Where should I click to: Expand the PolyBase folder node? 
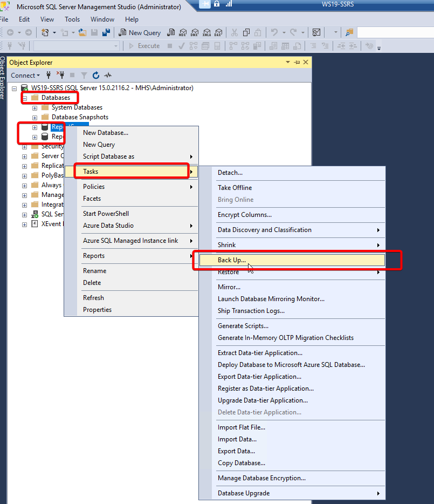(24, 176)
